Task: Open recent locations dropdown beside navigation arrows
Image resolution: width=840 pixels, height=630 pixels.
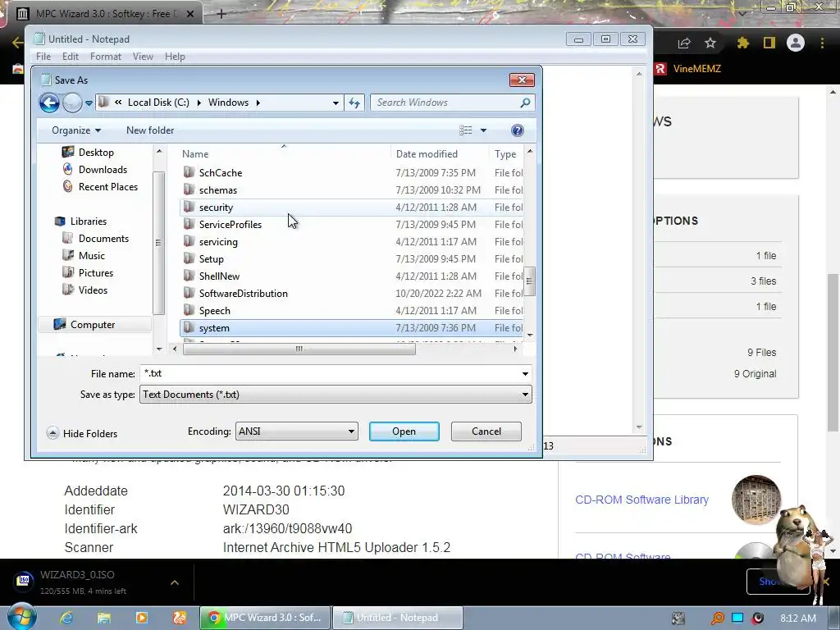Action: [89, 103]
